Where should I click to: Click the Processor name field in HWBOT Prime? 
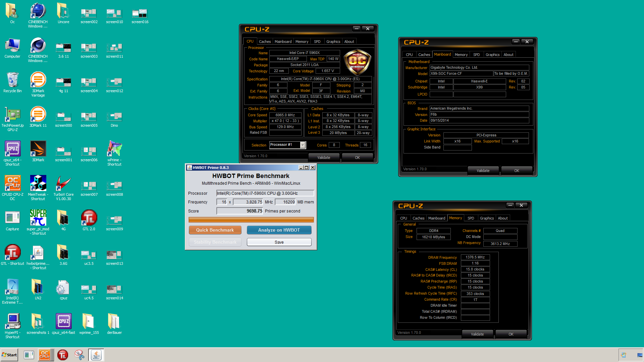(265, 193)
